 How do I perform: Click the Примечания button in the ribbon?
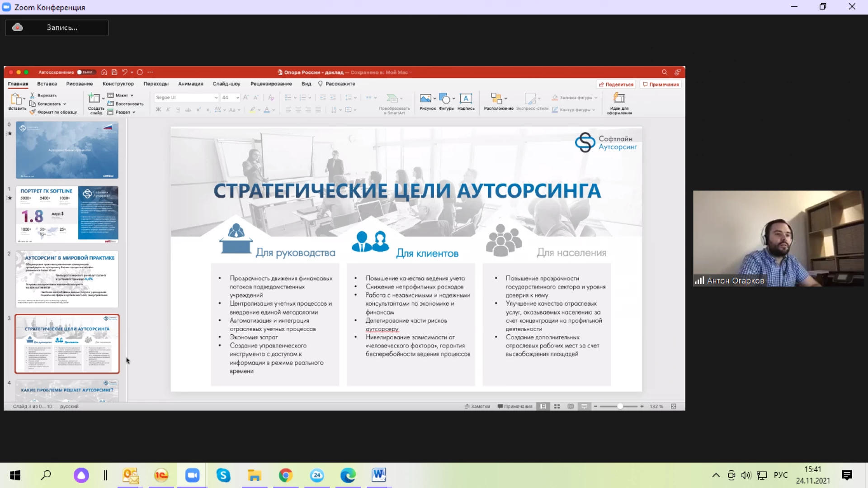pos(661,85)
